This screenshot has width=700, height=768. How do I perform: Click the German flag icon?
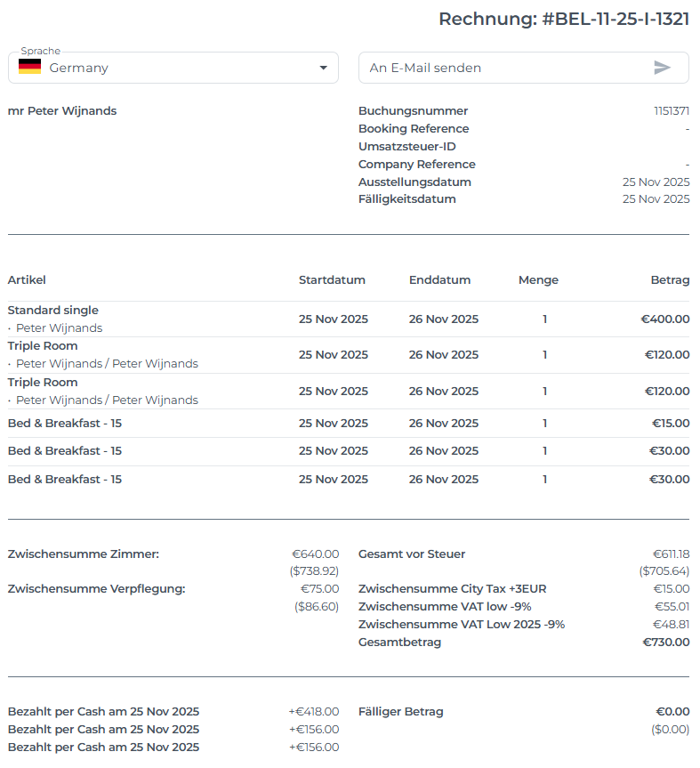(x=29, y=68)
